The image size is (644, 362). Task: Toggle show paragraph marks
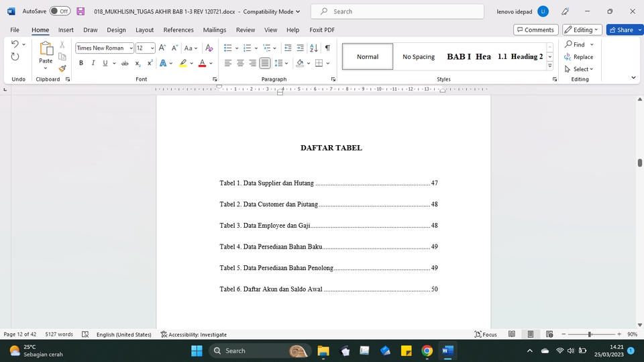(x=327, y=48)
